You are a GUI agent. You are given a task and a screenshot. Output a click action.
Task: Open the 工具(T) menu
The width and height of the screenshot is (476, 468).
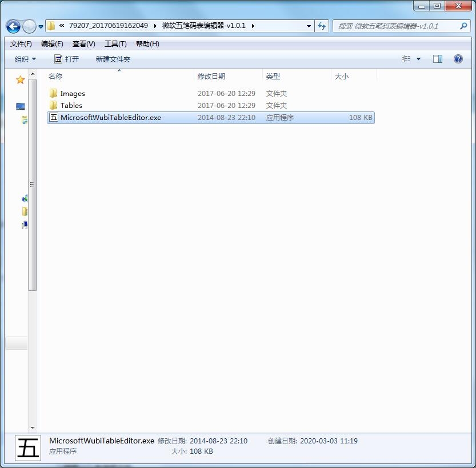tap(115, 44)
